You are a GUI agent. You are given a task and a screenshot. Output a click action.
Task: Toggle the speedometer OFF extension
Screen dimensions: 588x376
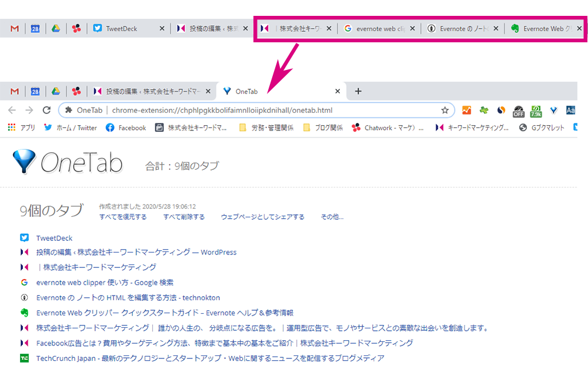click(x=518, y=111)
